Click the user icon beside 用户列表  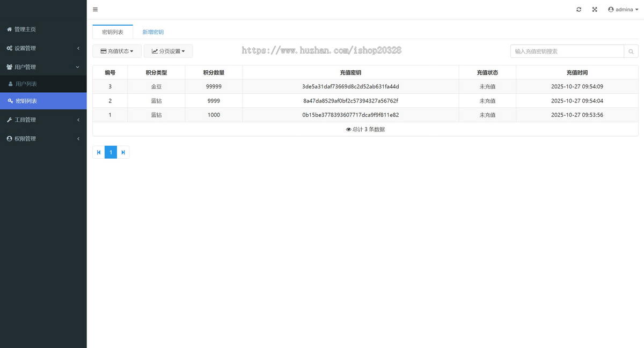11,84
